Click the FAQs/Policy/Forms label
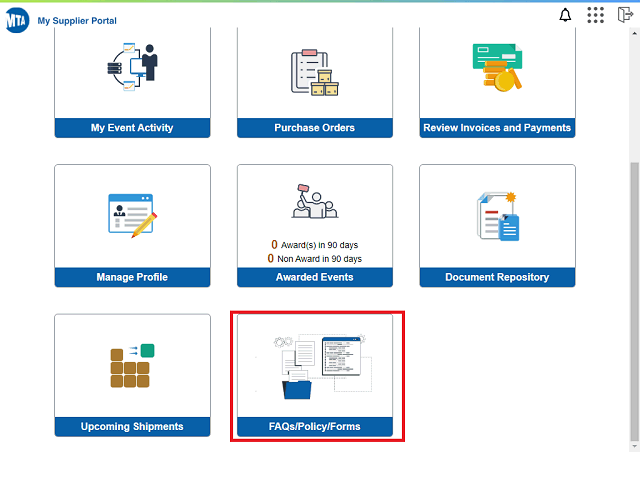The width and height of the screenshot is (640, 480). click(x=314, y=427)
